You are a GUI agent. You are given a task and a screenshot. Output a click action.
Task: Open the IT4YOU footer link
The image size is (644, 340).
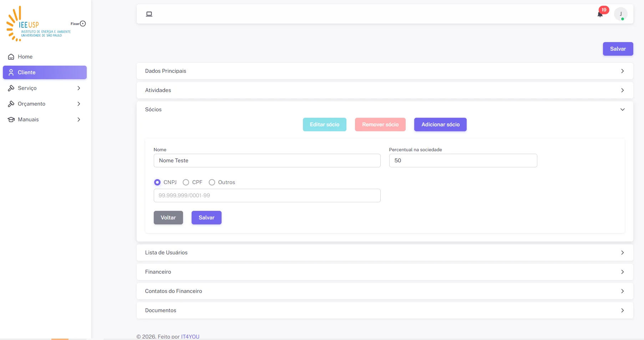click(190, 336)
